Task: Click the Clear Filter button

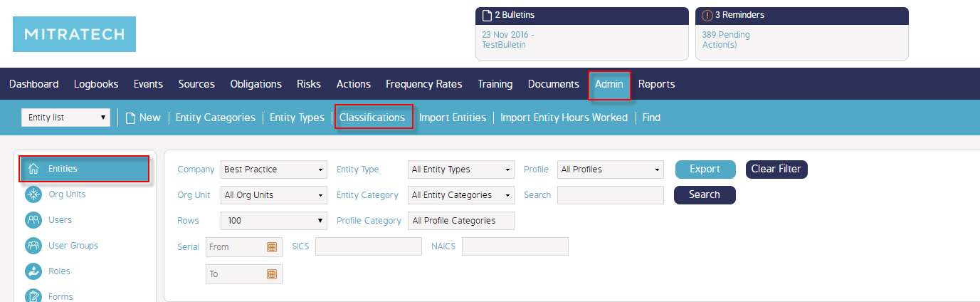Action: tap(776, 170)
